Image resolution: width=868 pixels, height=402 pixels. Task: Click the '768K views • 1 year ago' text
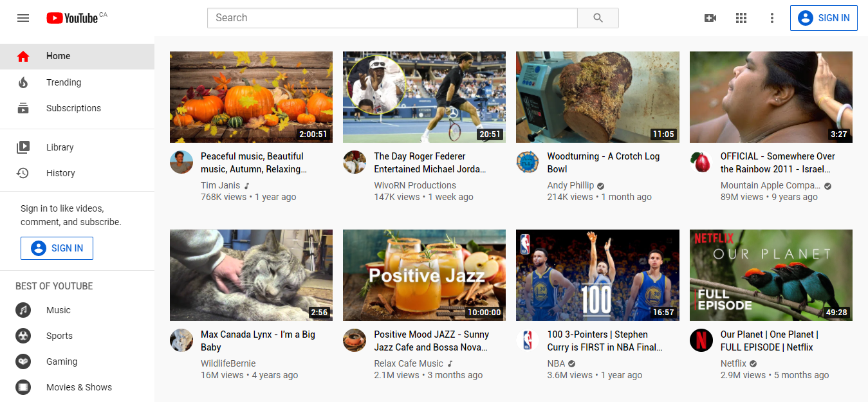(248, 197)
